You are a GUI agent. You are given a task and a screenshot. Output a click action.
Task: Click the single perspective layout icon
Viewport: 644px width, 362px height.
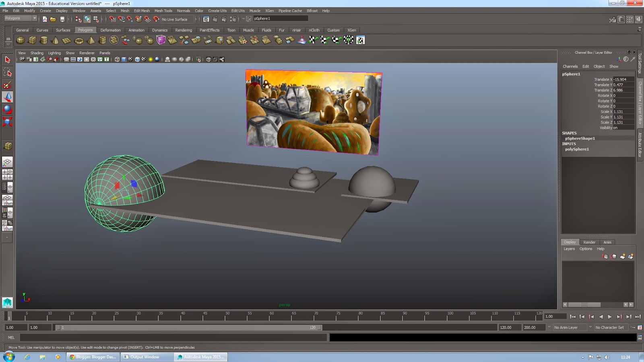7,162
